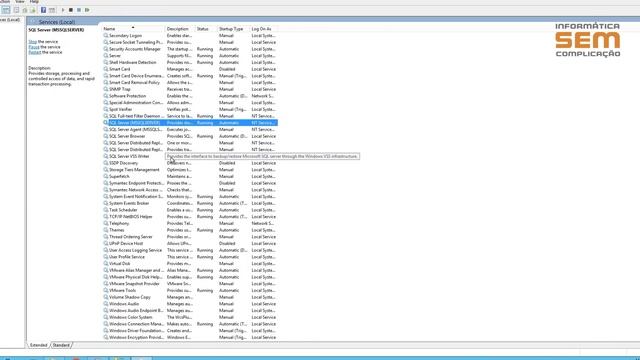Screen dimensions: 640x360
Task: Select the VMware Snapshot Provider service
Action: point(190,284)
